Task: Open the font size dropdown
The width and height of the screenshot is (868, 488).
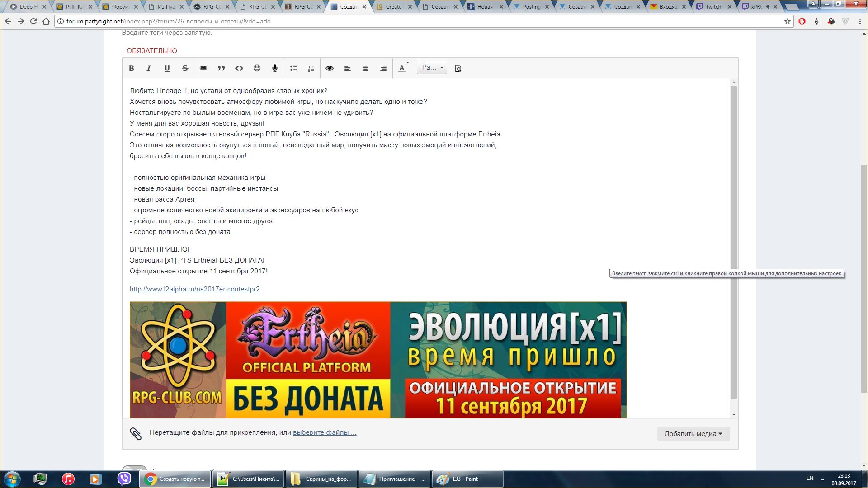Action: [432, 67]
